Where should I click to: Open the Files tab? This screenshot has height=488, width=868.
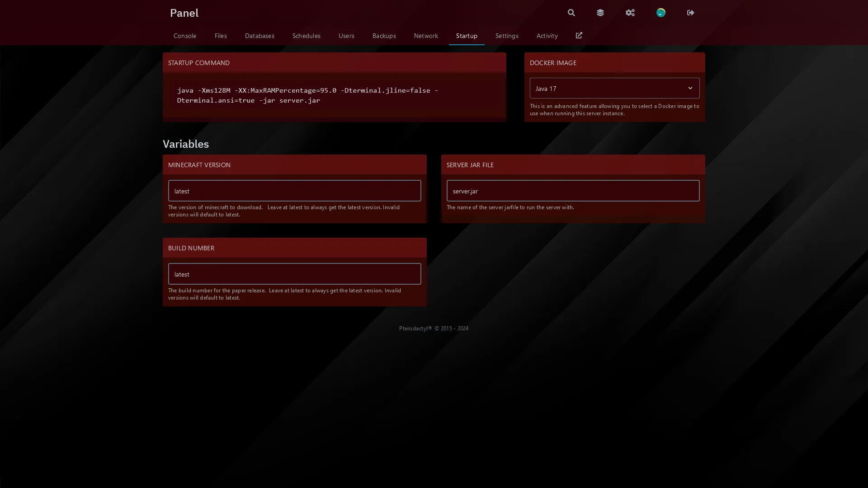coord(221,36)
